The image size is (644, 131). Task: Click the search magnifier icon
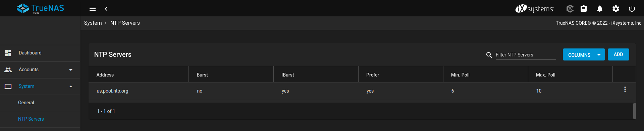click(x=489, y=55)
